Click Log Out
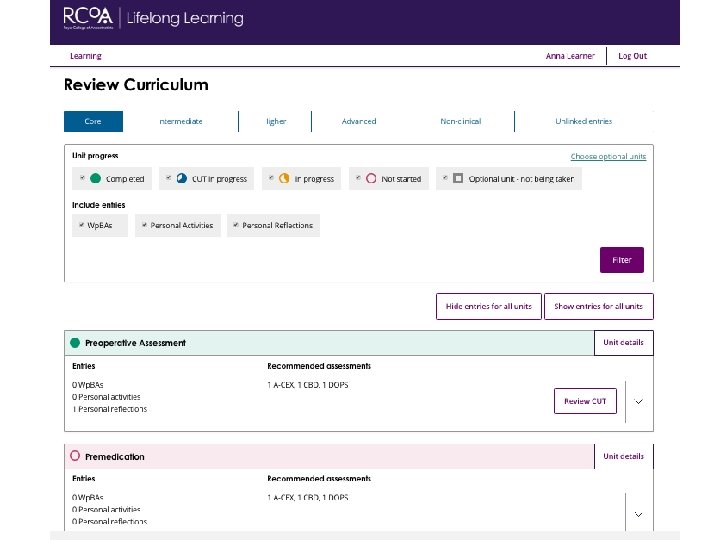Screen dimensions: 720x540 coord(632,56)
